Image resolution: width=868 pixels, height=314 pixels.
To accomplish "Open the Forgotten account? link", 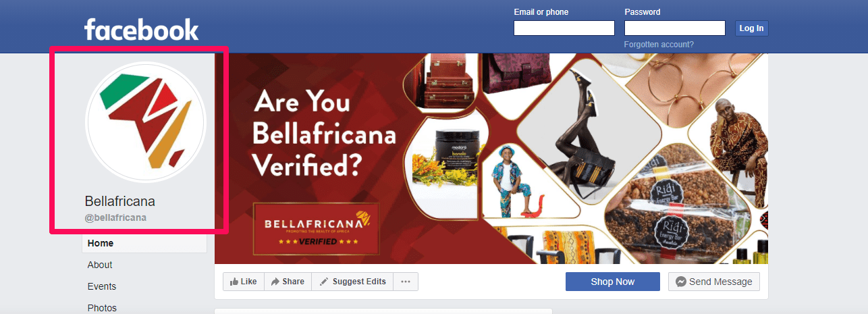I will 659,45.
